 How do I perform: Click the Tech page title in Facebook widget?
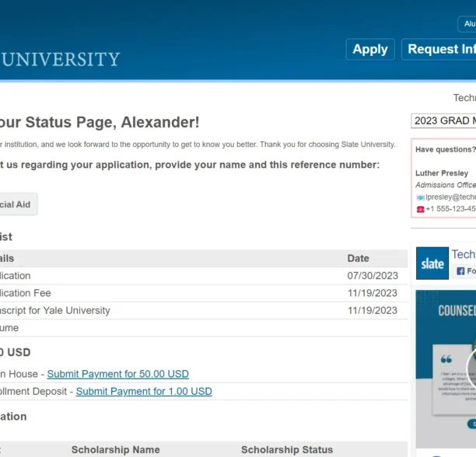pos(464,254)
